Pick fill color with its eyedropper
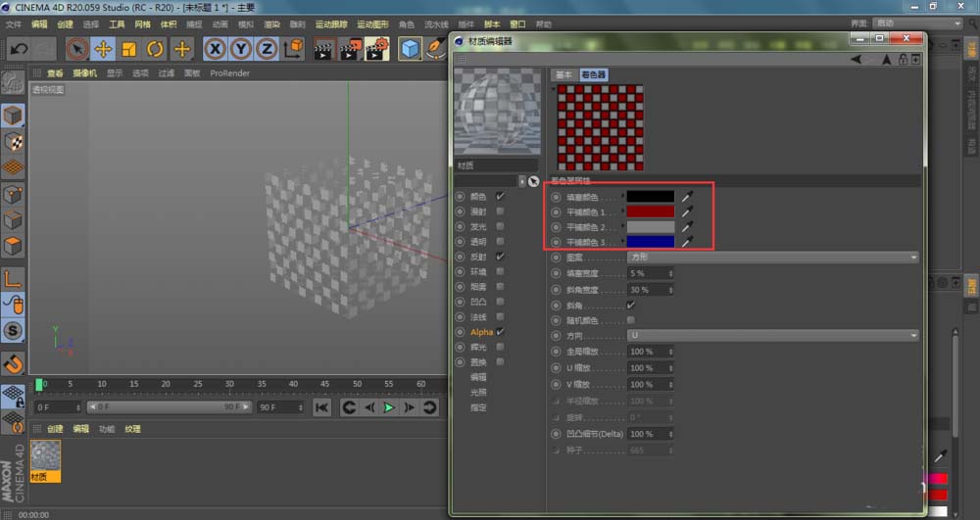This screenshot has height=520, width=980. tap(687, 197)
